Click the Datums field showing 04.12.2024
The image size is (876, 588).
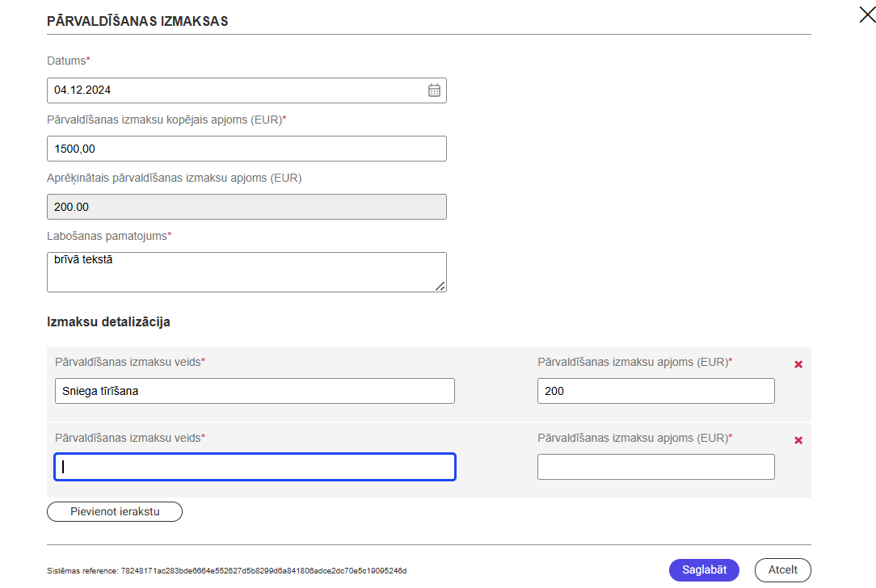pos(234,90)
